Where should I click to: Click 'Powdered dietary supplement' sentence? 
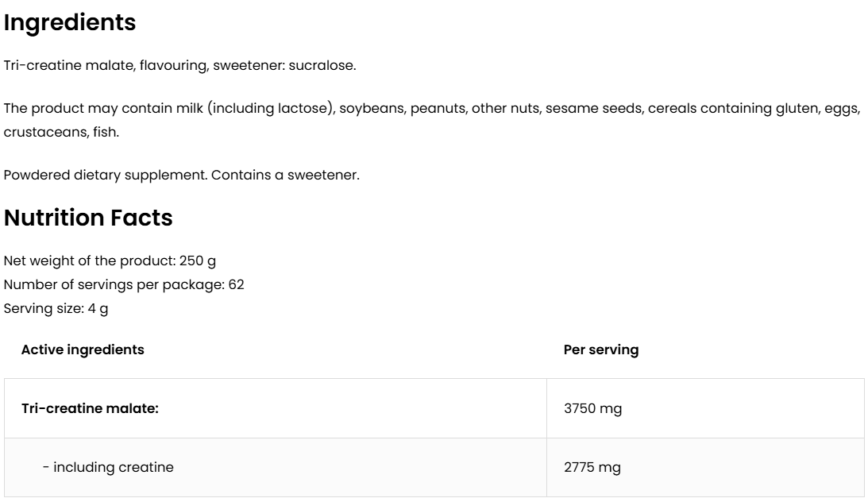click(106, 175)
